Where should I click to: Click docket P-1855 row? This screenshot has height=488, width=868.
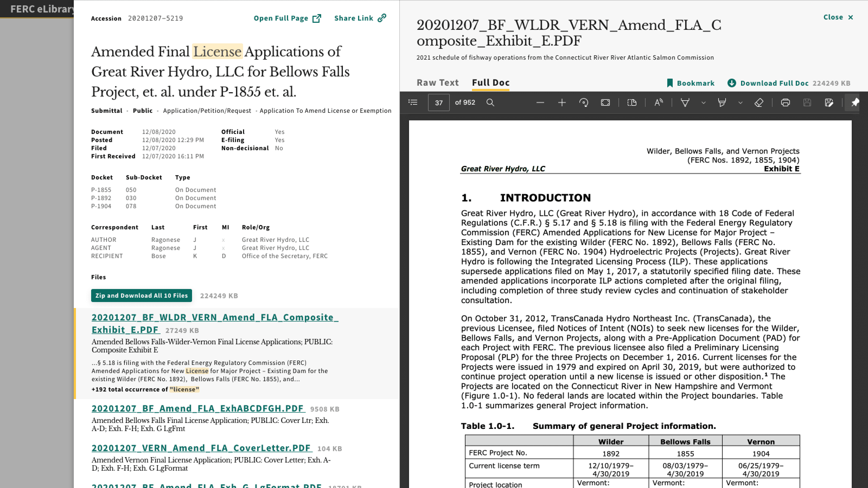[154, 190]
